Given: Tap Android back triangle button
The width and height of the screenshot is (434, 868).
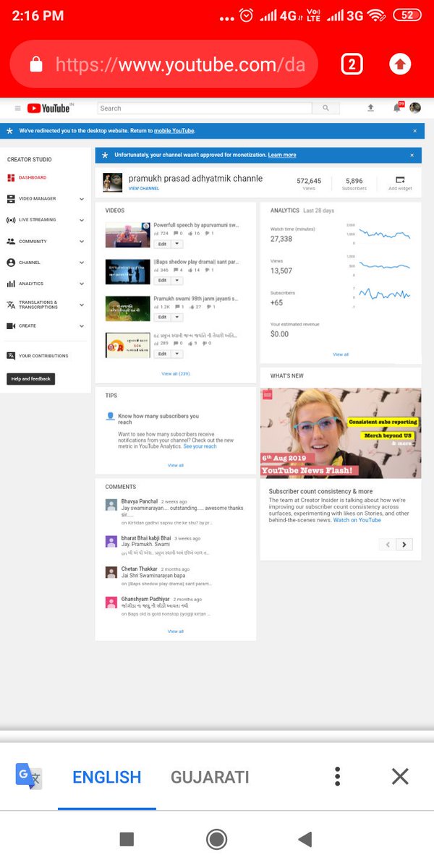Looking at the screenshot, I should [x=305, y=839].
